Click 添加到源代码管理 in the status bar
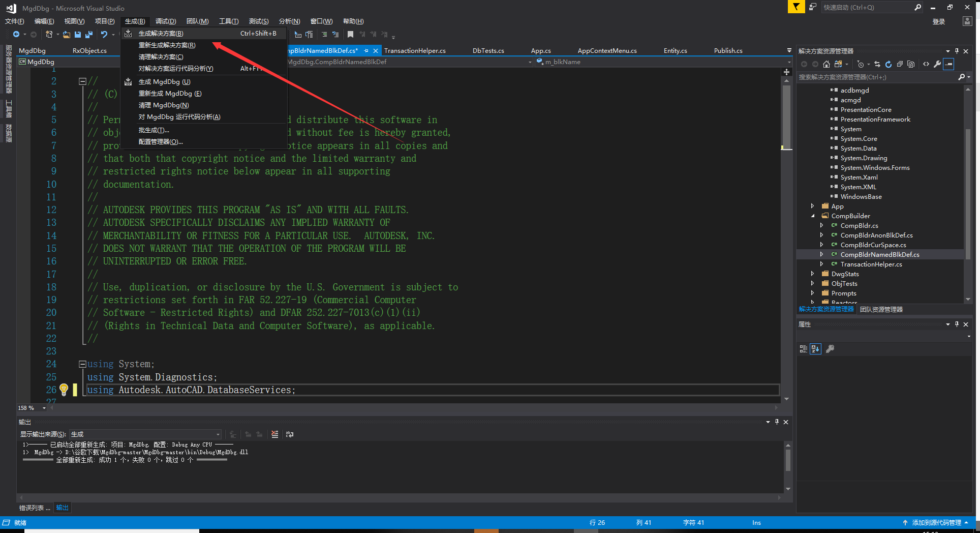The height and width of the screenshot is (533, 980). pyautogui.click(x=936, y=523)
